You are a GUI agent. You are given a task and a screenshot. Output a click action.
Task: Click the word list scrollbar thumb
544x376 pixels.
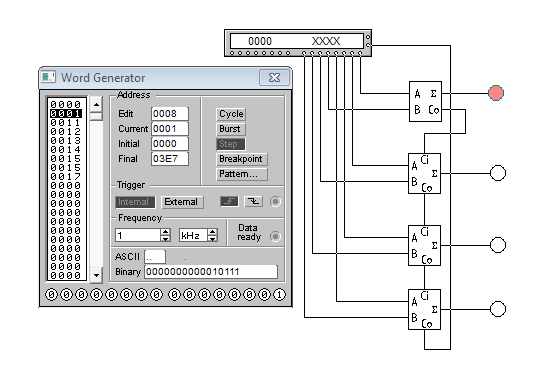[96, 116]
